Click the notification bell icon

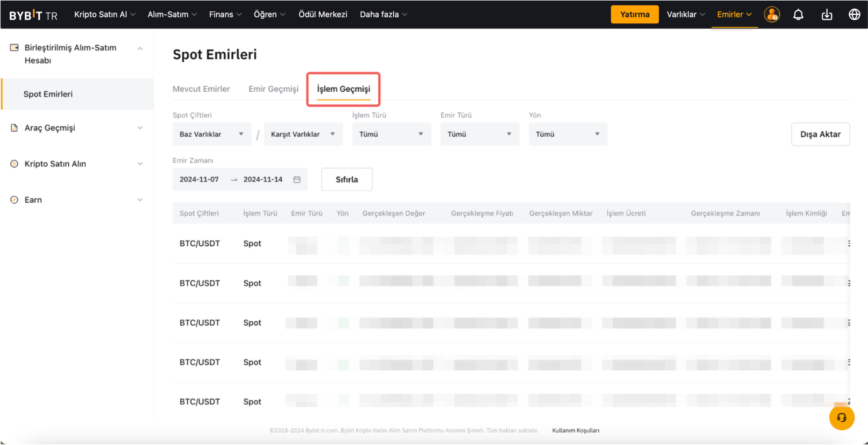[x=798, y=15]
